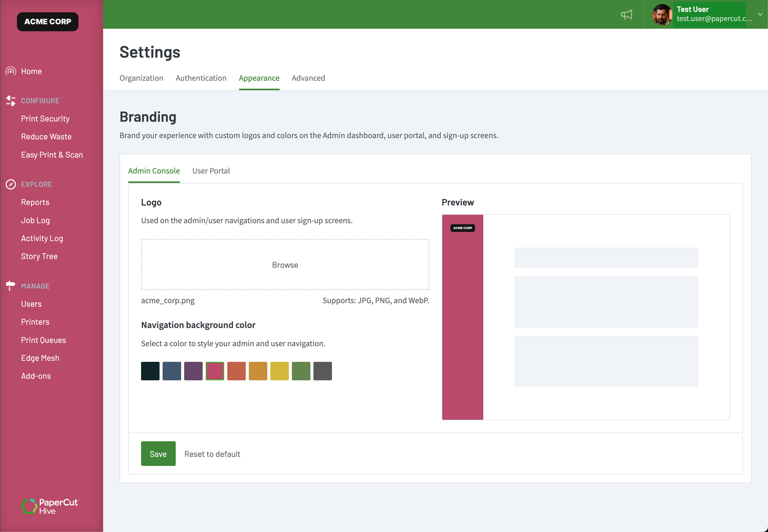
Task: Click the ACME CORP logo in sidebar
Action: [48, 22]
